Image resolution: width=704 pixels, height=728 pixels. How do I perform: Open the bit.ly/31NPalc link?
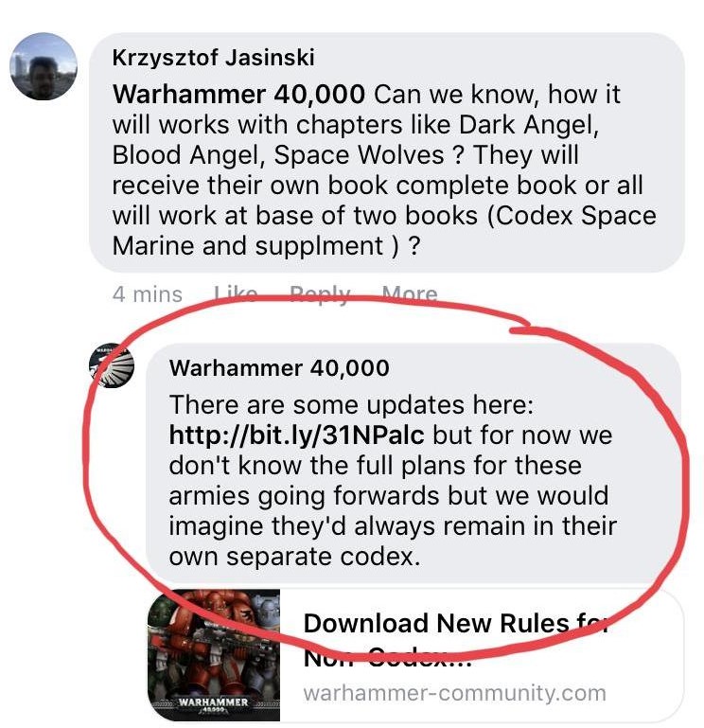point(296,435)
